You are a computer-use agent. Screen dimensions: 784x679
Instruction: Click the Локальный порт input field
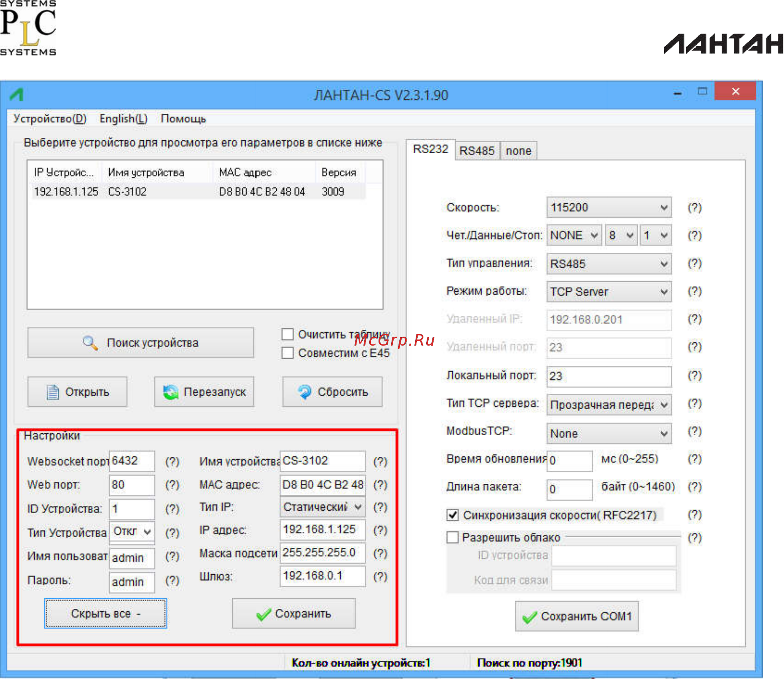pos(609,377)
